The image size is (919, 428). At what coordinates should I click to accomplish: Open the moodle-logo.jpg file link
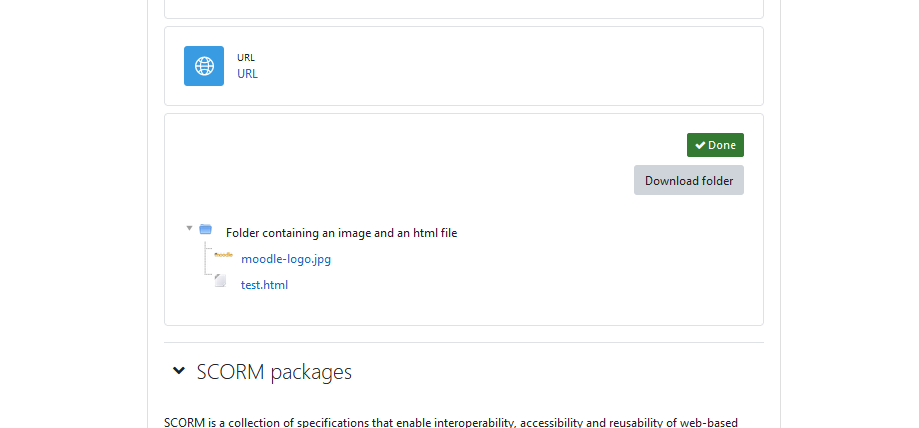[286, 259]
